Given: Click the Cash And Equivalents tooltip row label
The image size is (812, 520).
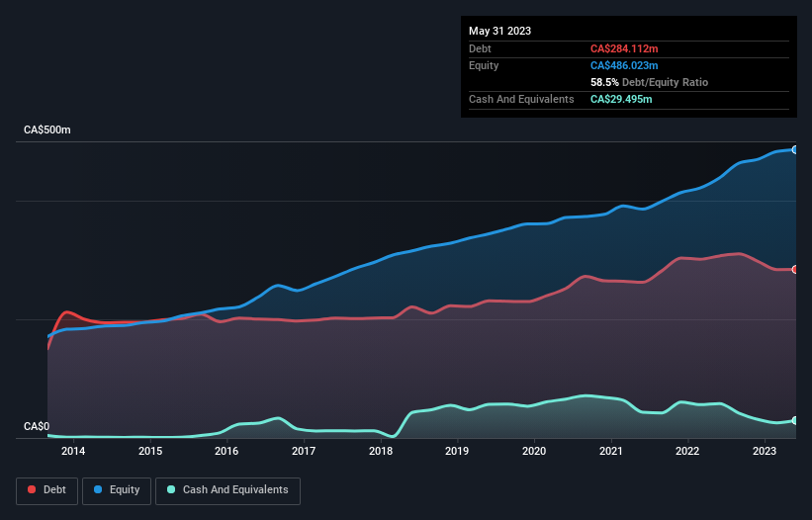Looking at the screenshot, I should click(521, 99).
